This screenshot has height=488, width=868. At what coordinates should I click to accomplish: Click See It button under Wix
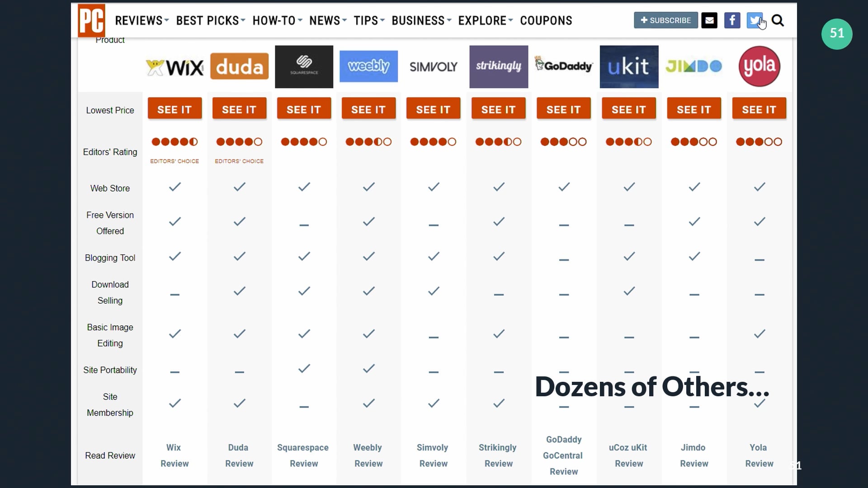tap(175, 109)
